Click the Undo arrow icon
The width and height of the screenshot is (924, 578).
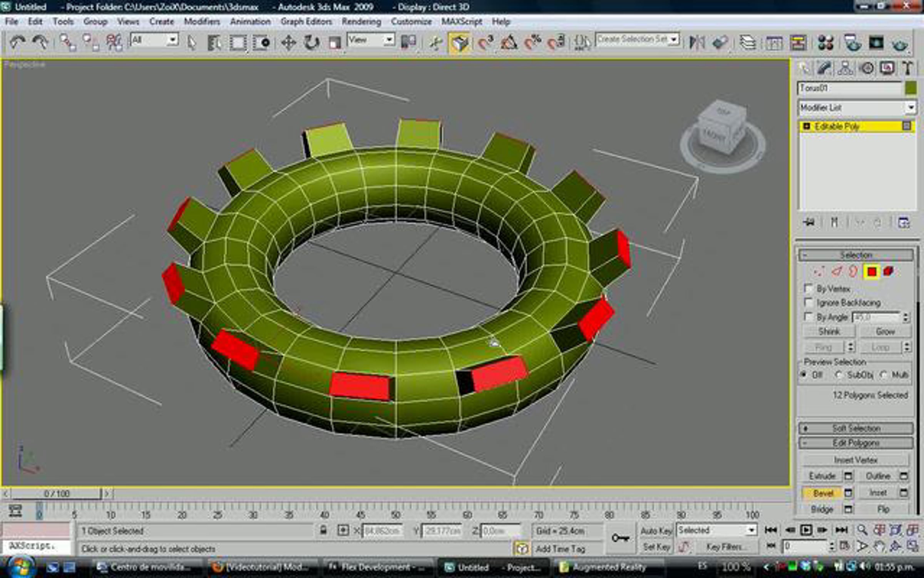(x=17, y=42)
